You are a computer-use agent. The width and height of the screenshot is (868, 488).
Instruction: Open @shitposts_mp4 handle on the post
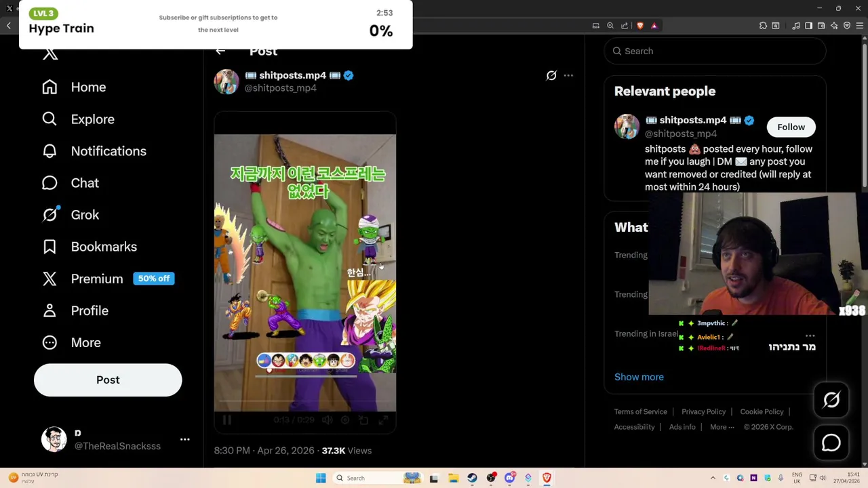280,88
